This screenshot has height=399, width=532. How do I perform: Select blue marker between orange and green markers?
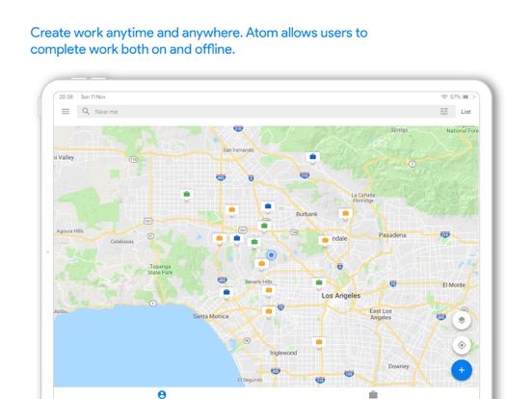point(237,238)
